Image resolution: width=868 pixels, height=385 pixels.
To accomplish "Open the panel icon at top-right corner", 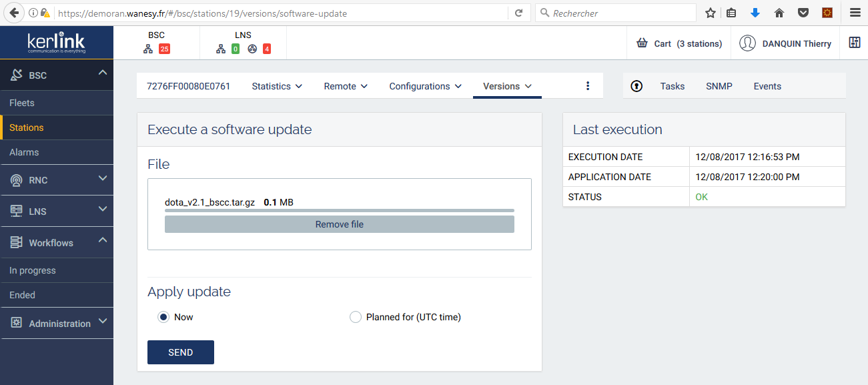I will (854, 43).
